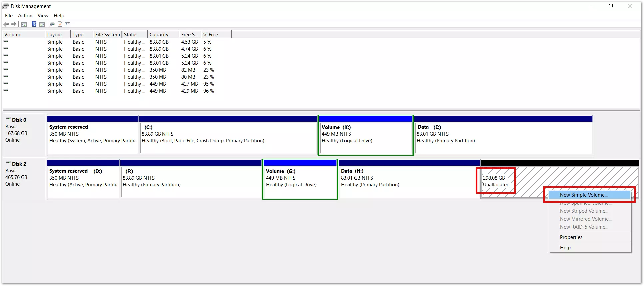
Task: Choose New Simple Volume from context menu
Action: [x=584, y=195]
